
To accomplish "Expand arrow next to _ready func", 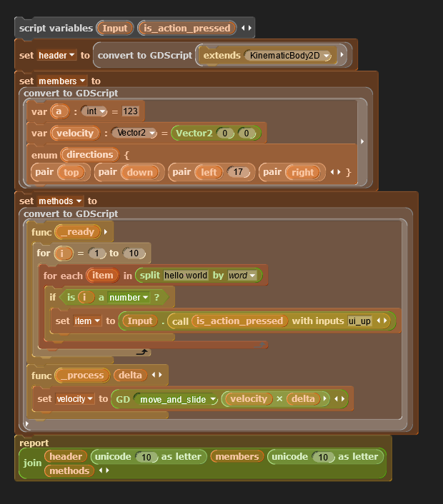I will click(x=106, y=232).
